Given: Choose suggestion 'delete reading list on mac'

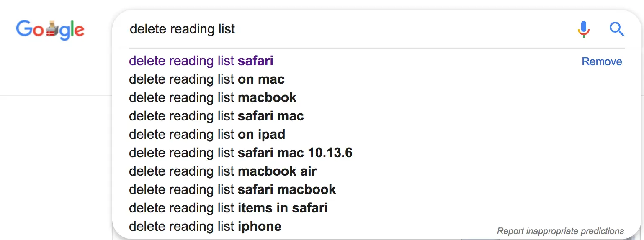Looking at the screenshot, I should tap(206, 79).
